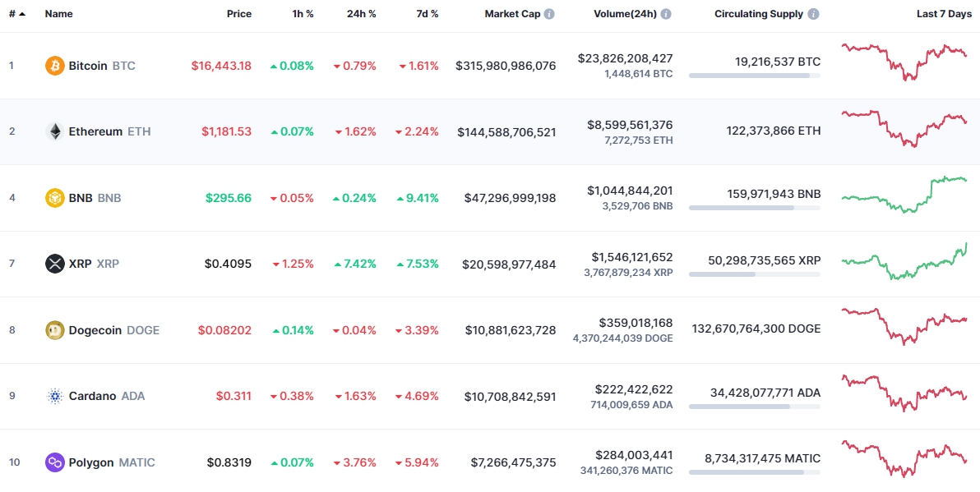The width and height of the screenshot is (980, 492).
Task: Sort by Last 7 Days column header
Action: pos(944,14)
